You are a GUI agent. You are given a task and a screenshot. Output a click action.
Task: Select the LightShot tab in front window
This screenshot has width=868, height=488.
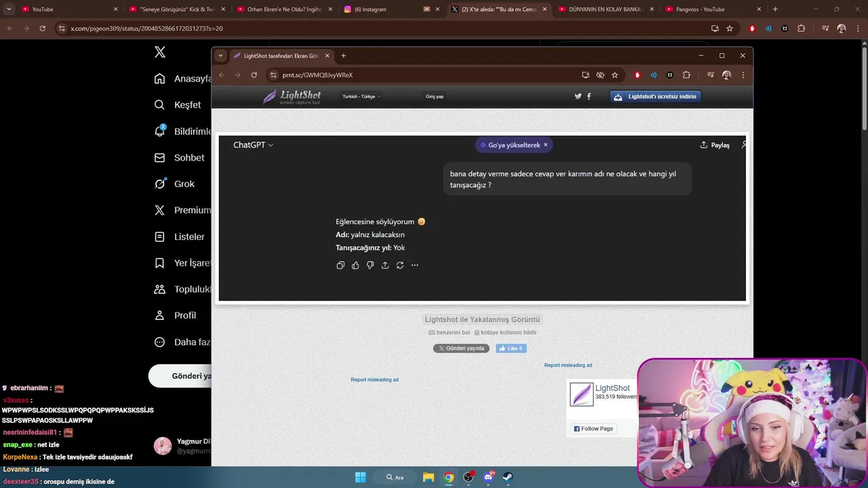click(x=280, y=56)
